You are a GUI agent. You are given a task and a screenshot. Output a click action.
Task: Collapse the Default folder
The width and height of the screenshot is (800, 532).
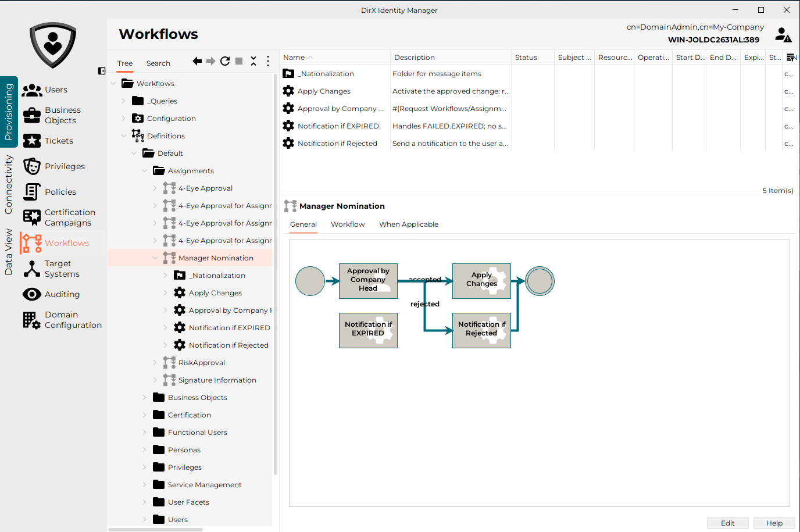click(x=134, y=153)
